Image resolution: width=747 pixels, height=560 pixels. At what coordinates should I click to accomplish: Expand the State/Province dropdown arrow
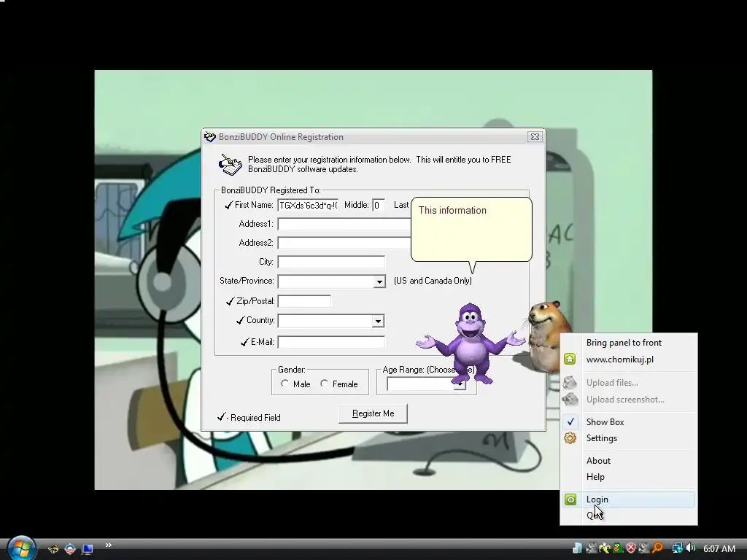[379, 281]
